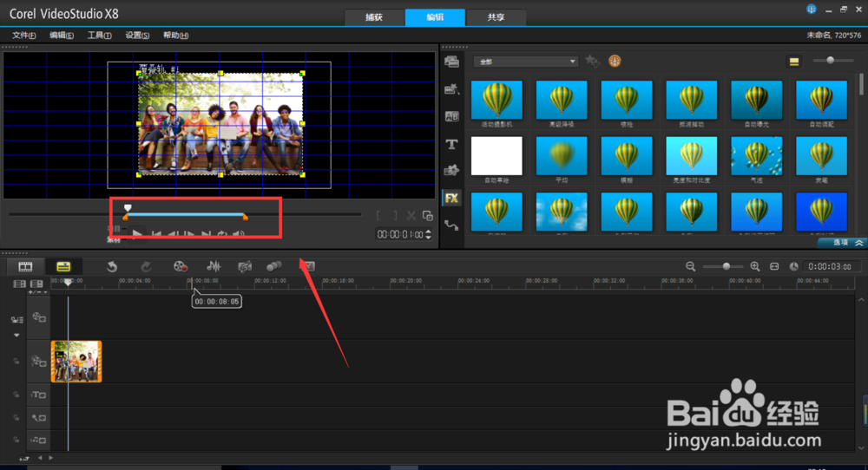
Task: Select the 气泡 bubble filter thumbnail
Action: [756, 156]
